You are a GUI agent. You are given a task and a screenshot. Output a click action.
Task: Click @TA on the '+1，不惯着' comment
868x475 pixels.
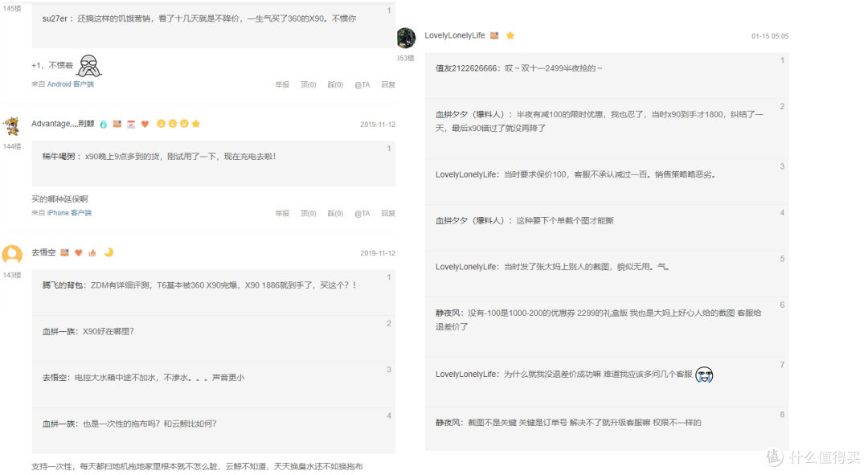pos(362,84)
